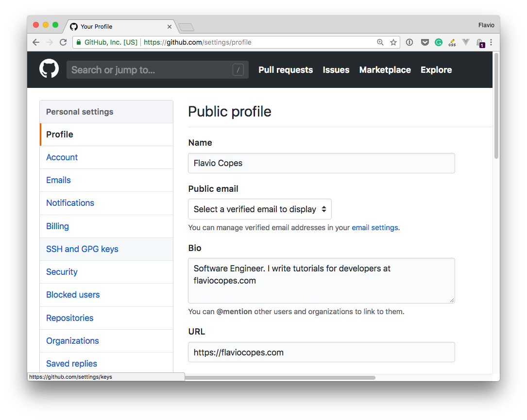The width and height of the screenshot is (527, 420).
Task: Click the CSS pencil extension icon
Action: pos(452,42)
